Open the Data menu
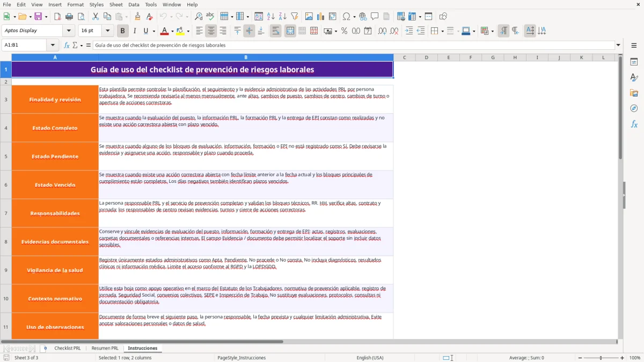The width and height of the screenshot is (644, 362). 134,4
